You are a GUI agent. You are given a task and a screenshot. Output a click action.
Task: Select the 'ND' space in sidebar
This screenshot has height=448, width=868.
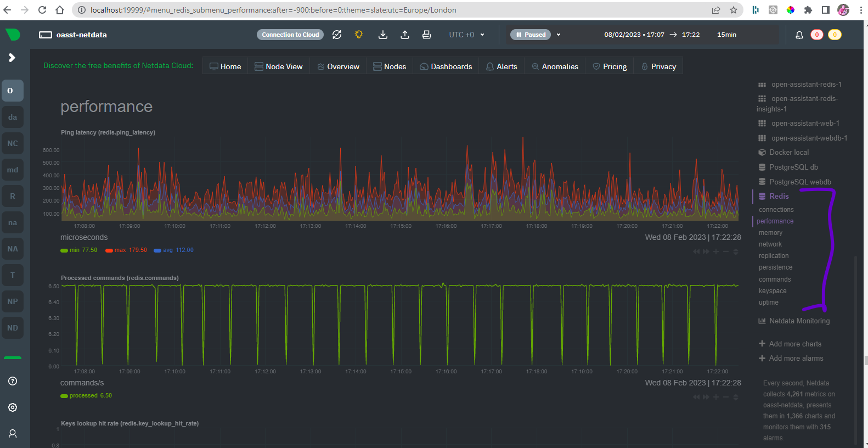pos(13,328)
